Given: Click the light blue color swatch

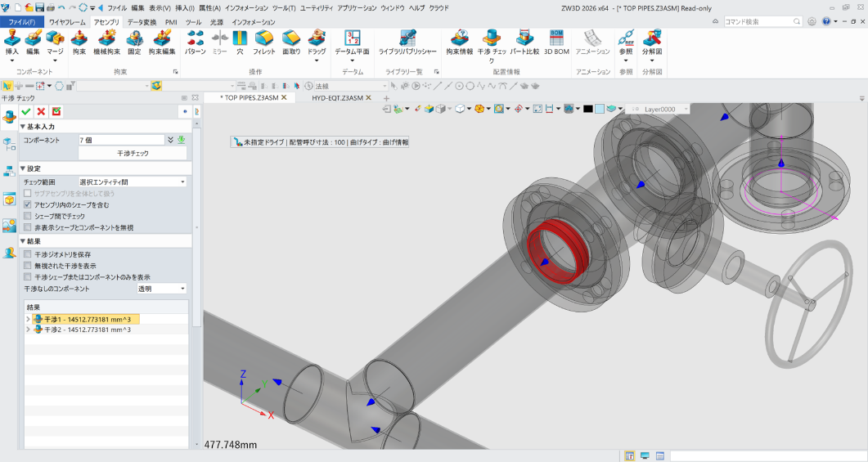Looking at the screenshot, I should (600, 109).
